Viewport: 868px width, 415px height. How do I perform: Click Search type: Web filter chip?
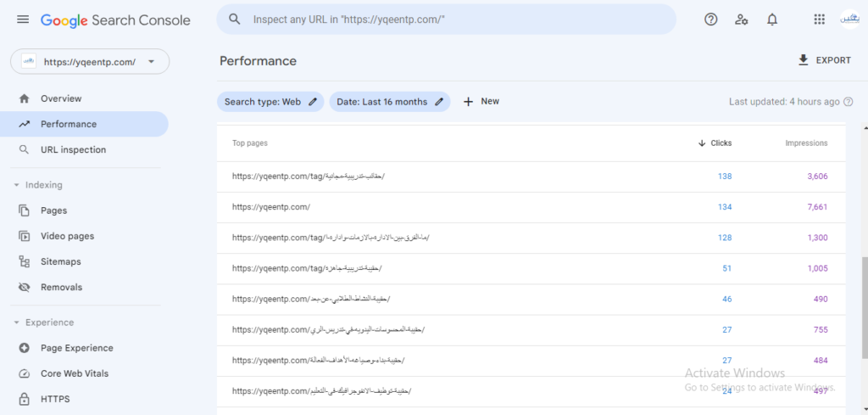pyautogui.click(x=270, y=102)
